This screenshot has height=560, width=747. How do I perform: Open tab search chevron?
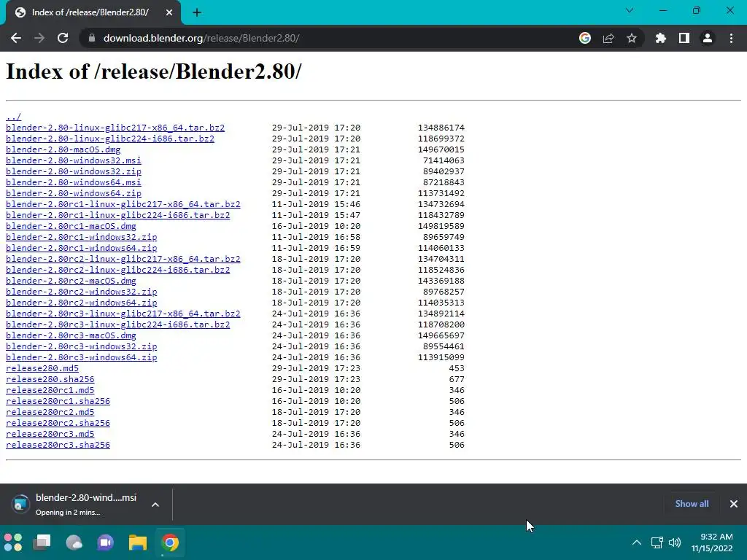[630, 10]
